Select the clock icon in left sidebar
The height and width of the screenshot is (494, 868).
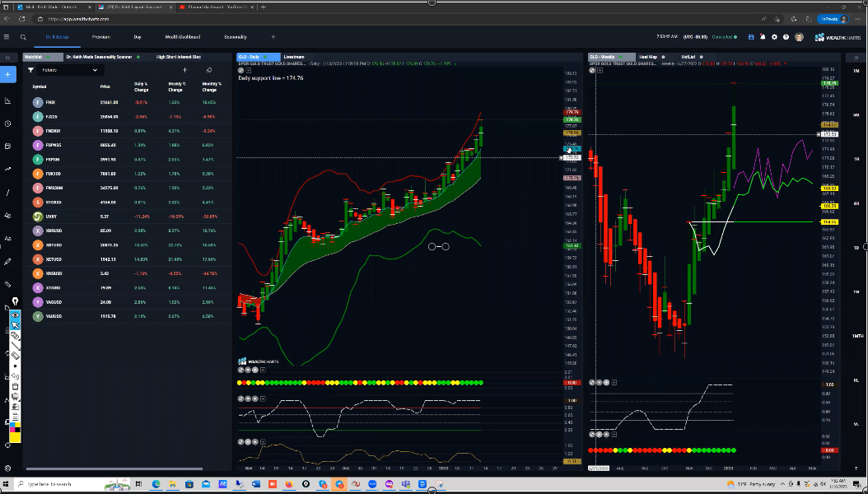[7, 123]
